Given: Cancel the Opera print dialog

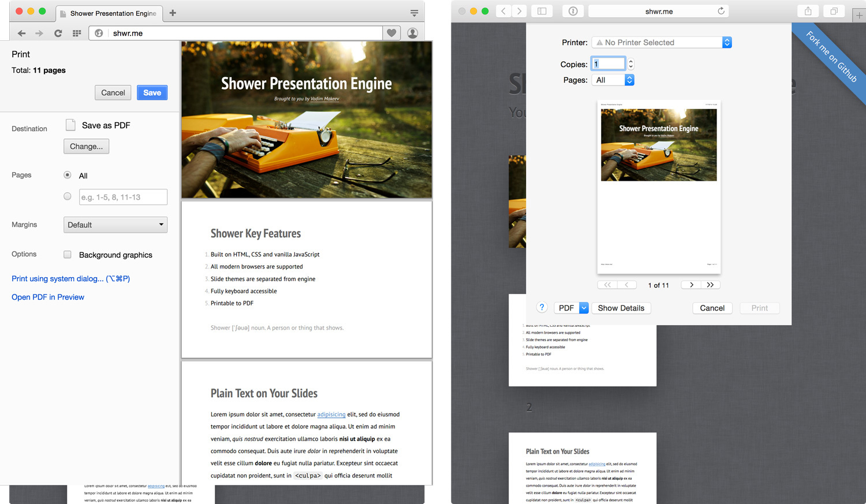Looking at the screenshot, I should coord(113,92).
